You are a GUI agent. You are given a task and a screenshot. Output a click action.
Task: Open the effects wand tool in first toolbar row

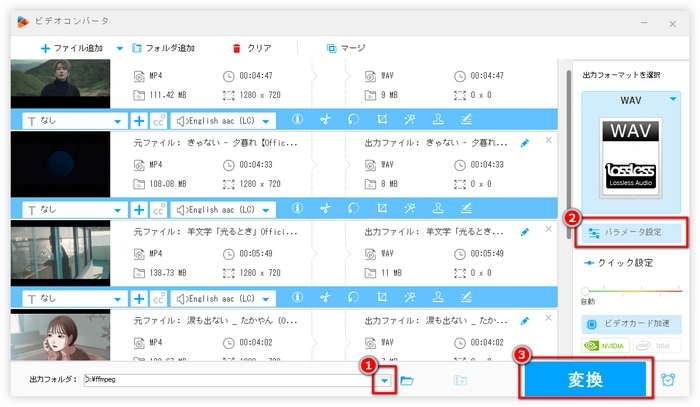click(x=410, y=120)
